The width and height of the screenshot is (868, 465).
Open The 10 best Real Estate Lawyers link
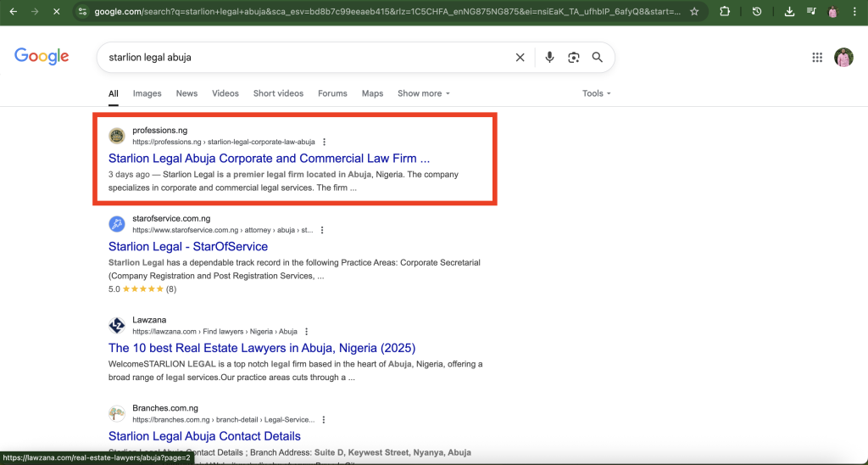(262, 348)
